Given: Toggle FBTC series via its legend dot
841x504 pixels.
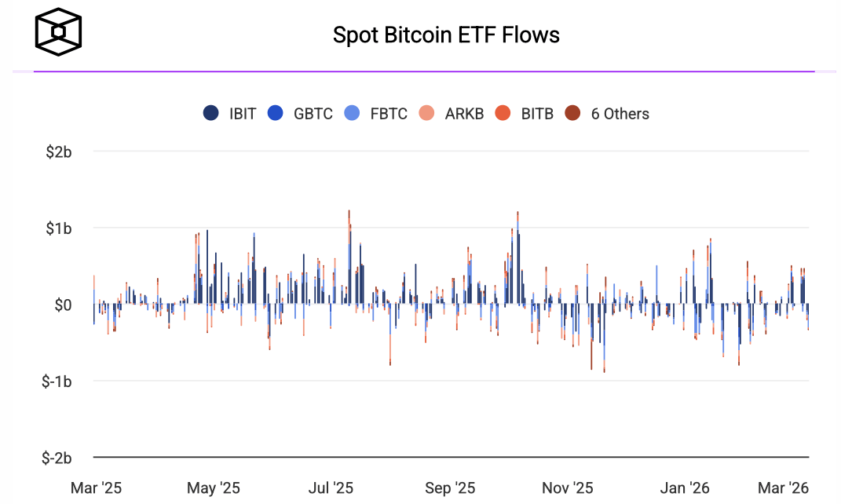Looking at the screenshot, I should point(351,114).
